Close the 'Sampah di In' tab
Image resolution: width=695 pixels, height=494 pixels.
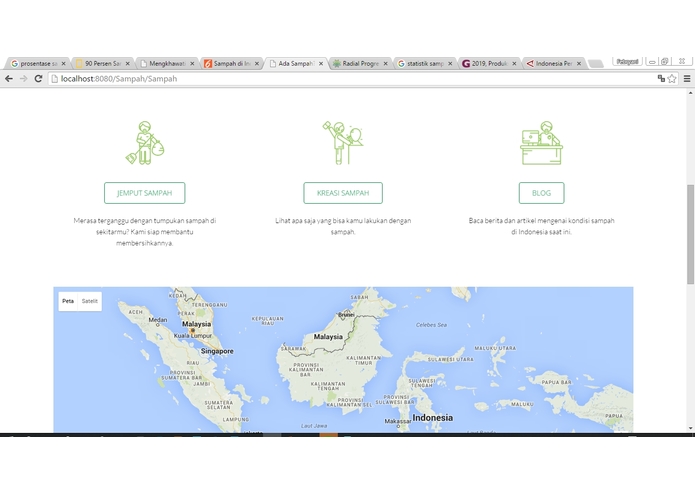pos(257,63)
